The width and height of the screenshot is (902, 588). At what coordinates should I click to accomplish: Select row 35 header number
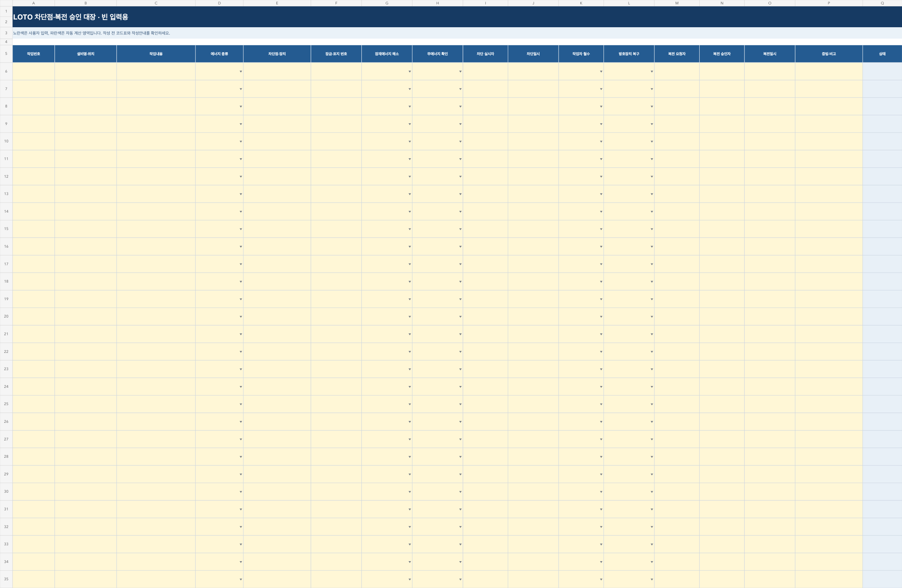pos(6,579)
